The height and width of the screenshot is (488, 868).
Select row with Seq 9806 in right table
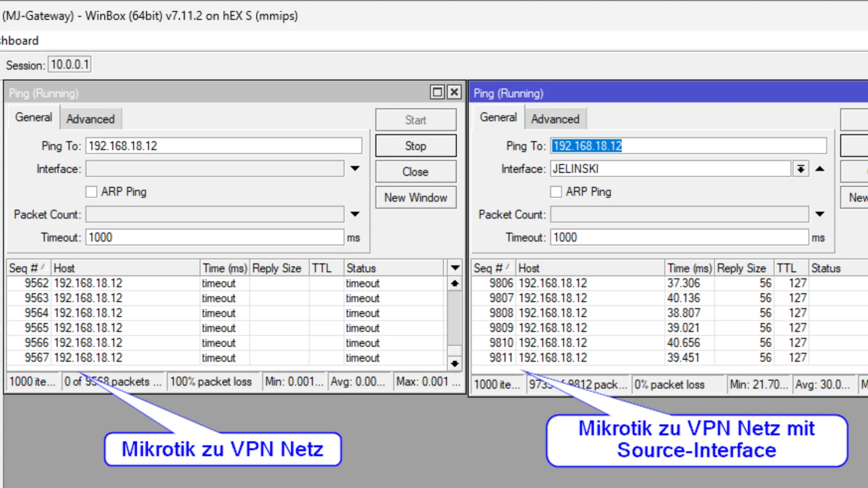pyautogui.click(x=670, y=283)
